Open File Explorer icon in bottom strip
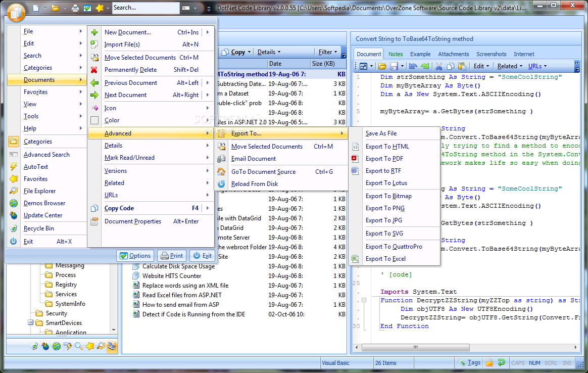 [101, 346]
